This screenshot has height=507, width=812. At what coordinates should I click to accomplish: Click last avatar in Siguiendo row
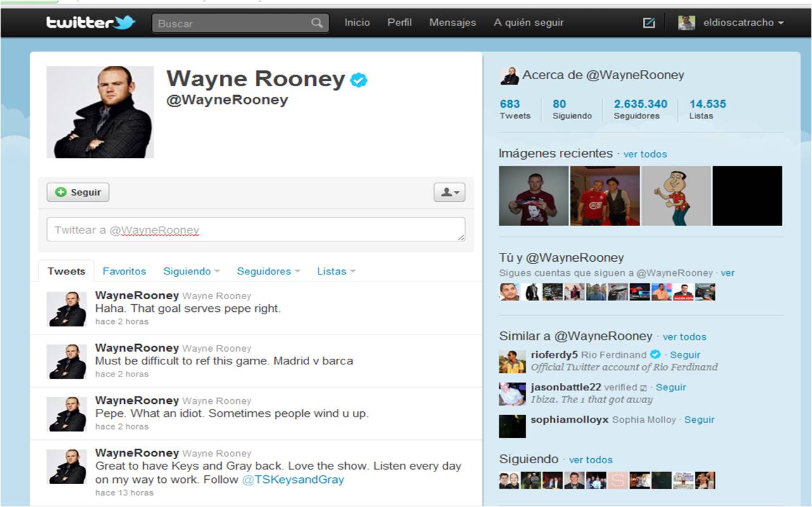click(705, 480)
